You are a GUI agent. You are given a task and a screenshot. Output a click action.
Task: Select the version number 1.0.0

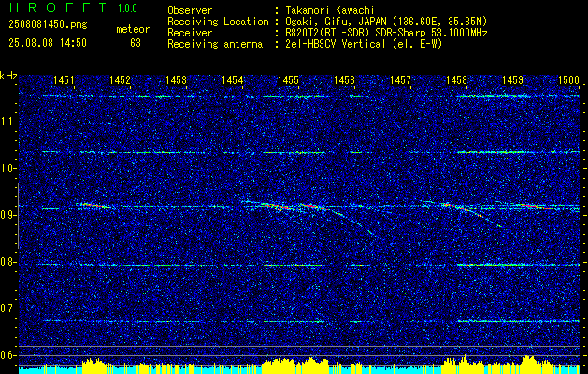point(127,8)
